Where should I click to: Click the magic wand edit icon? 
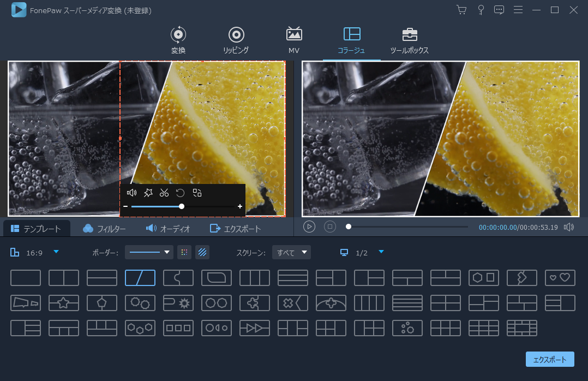[148, 193]
